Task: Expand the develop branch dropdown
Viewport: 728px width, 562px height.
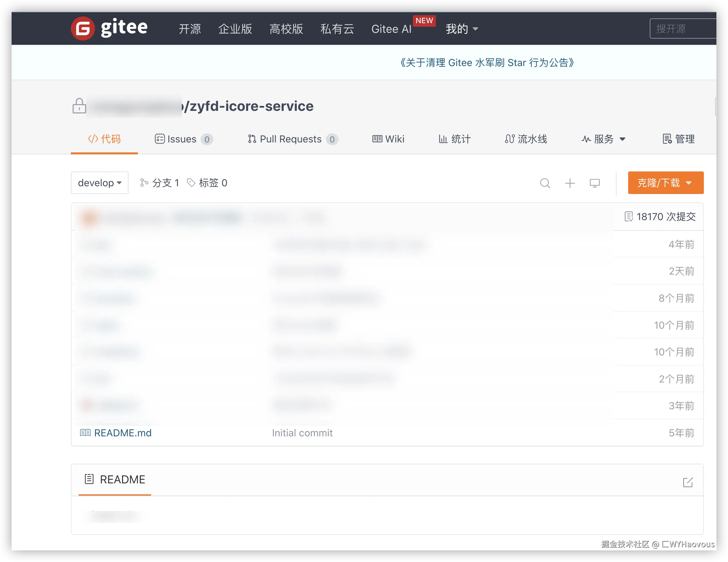Action: [x=99, y=183]
